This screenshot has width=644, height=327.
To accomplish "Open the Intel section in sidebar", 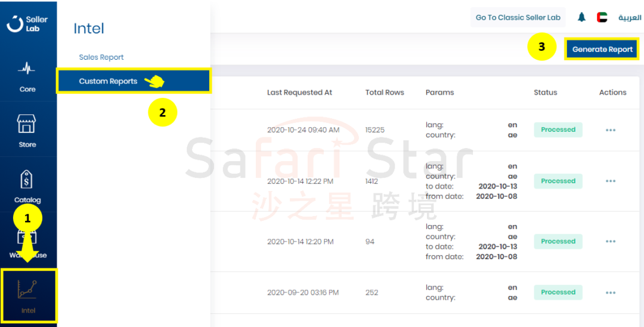I will 29,296.
